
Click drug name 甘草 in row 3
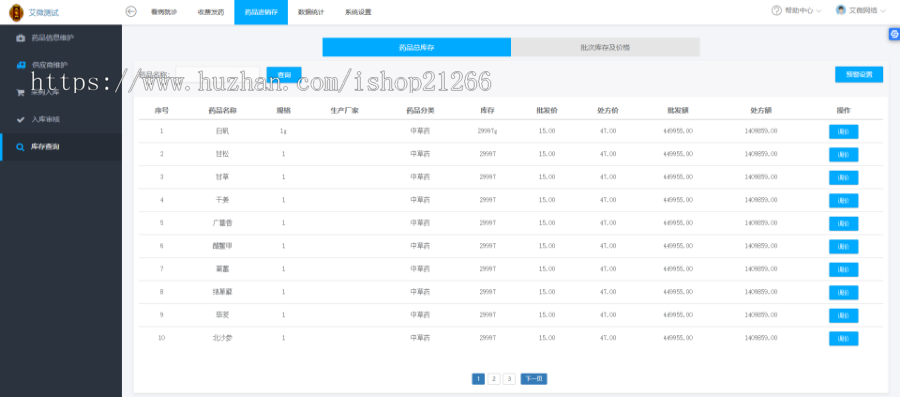pyautogui.click(x=222, y=177)
